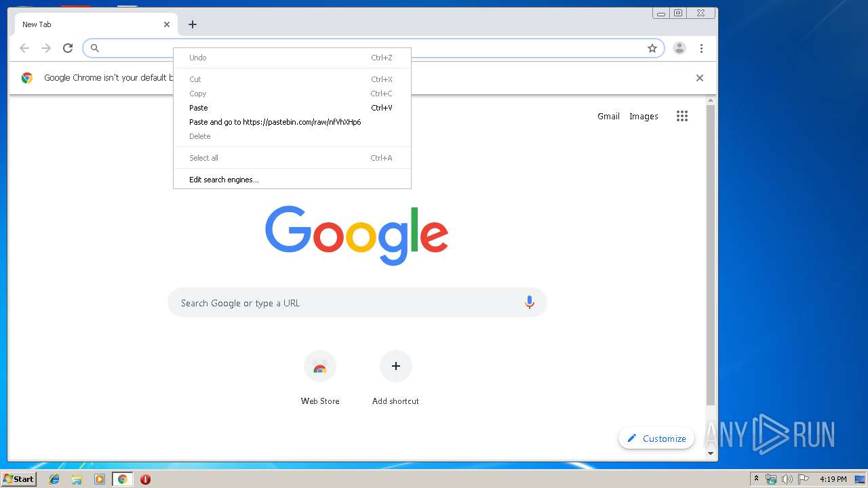
Task: Click the page scrollbar up arrow
Action: click(711, 101)
